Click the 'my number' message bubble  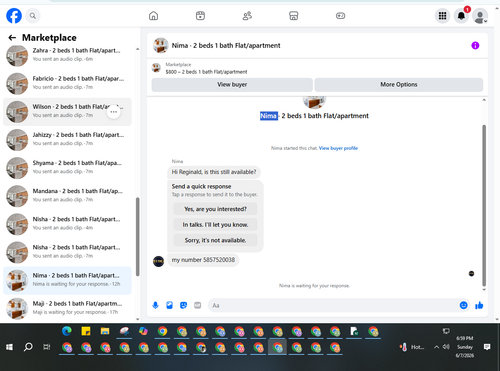203,260
